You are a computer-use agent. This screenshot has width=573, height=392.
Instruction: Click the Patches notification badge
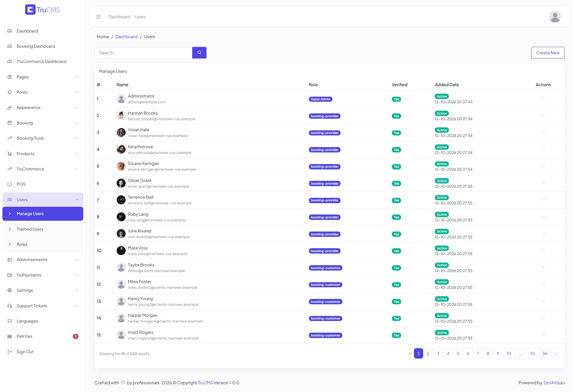tap(76, 336)
